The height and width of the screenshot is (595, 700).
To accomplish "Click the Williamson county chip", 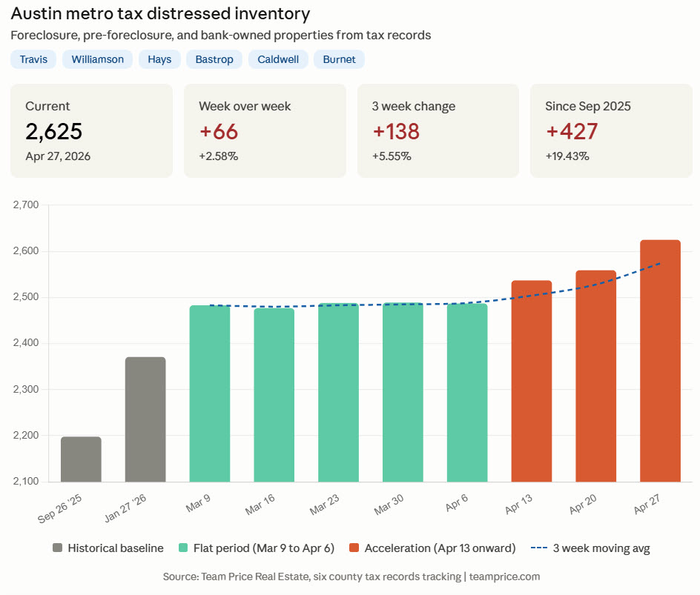I will 97,59.
